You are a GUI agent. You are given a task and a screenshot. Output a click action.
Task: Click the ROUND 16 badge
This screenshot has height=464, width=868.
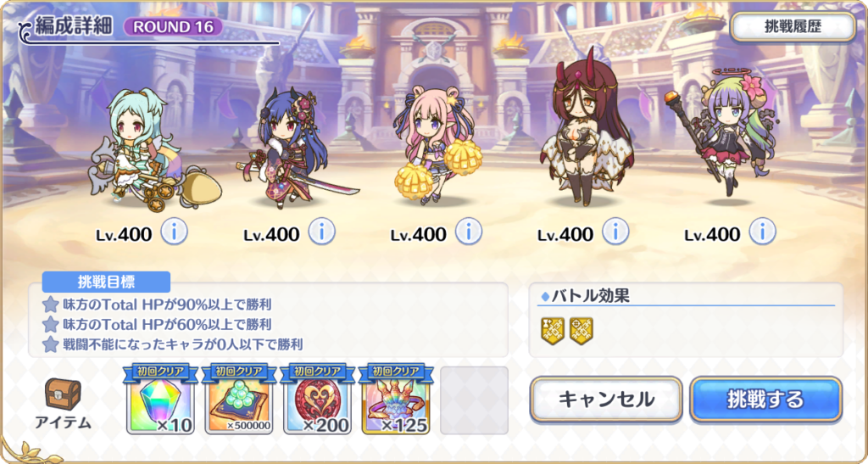[x=173, y=26]
